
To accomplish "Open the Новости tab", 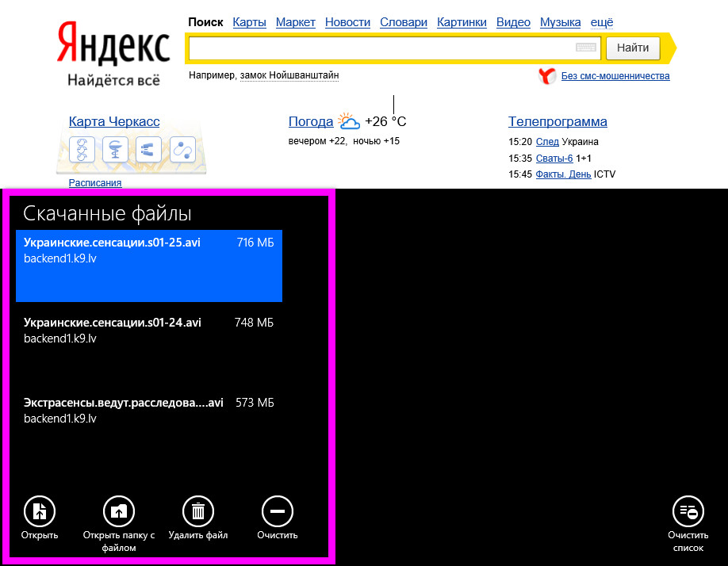I will pyautogui.click(x=347, y=22).
